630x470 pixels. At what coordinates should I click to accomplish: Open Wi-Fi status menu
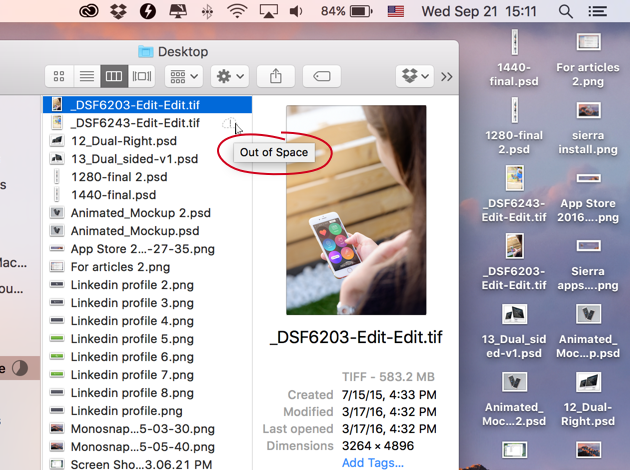point(237,11)
